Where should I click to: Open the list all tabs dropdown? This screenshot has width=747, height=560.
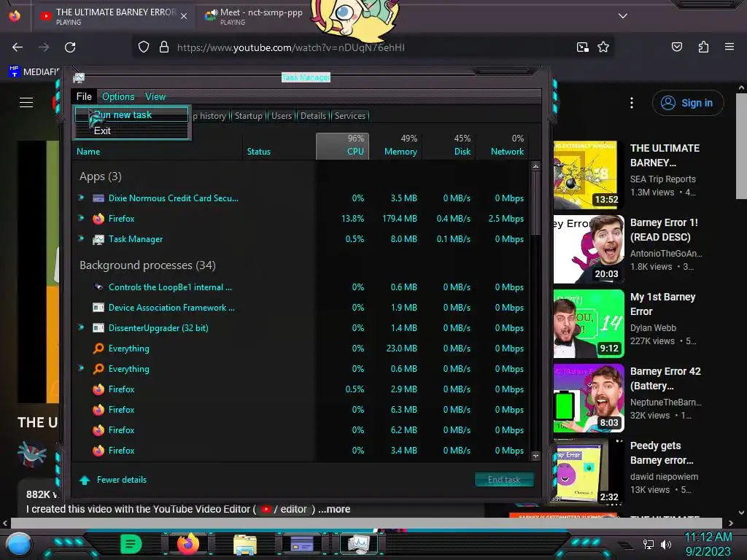(623, 16)
